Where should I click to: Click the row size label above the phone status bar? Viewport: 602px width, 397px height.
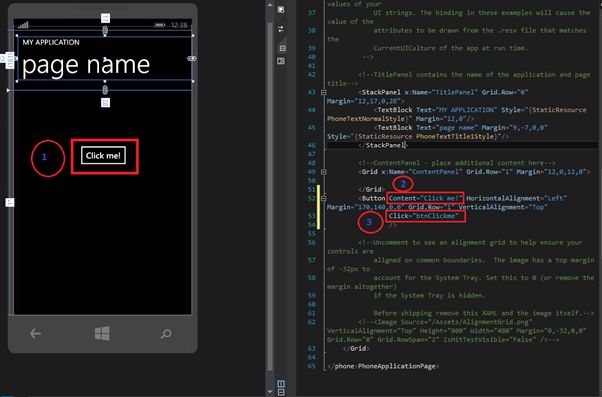click(105, 18)
